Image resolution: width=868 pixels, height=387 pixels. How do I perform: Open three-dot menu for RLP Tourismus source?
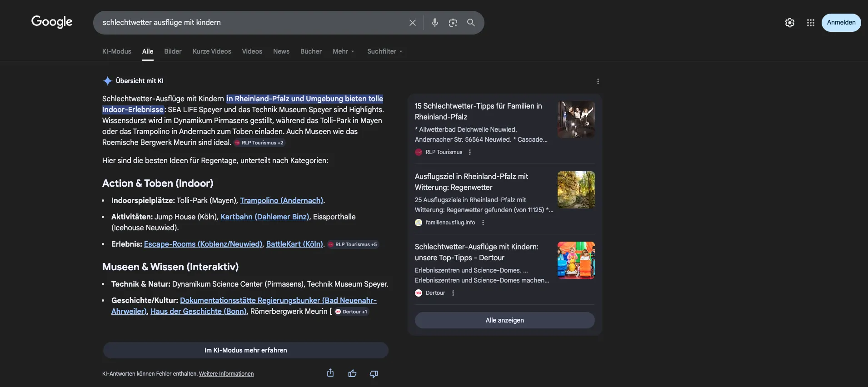click(470, 152)
